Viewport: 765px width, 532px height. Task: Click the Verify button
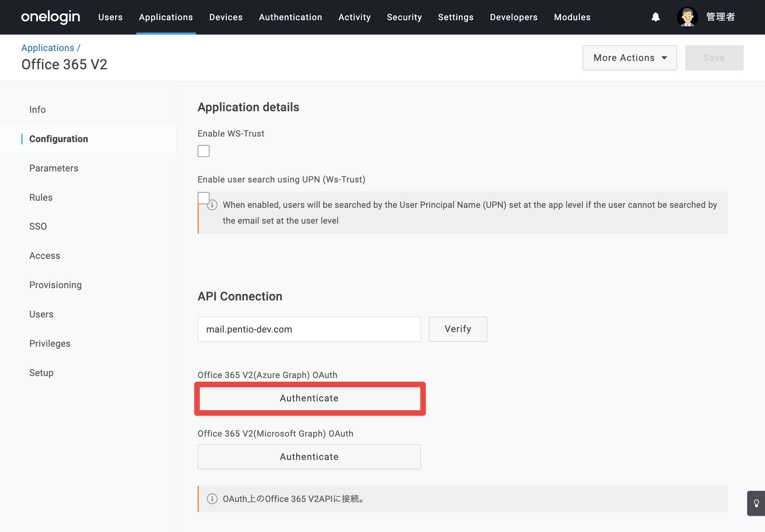pos(458,329)
